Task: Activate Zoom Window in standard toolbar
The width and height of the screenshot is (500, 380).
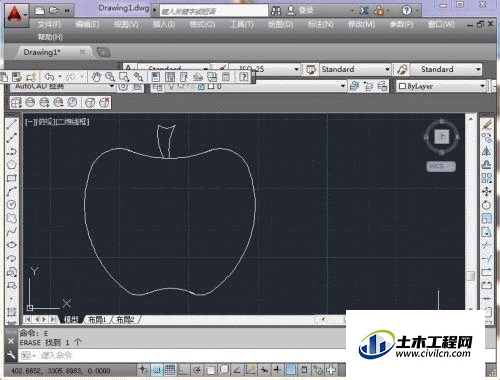Action: click(x=124, y=77)
